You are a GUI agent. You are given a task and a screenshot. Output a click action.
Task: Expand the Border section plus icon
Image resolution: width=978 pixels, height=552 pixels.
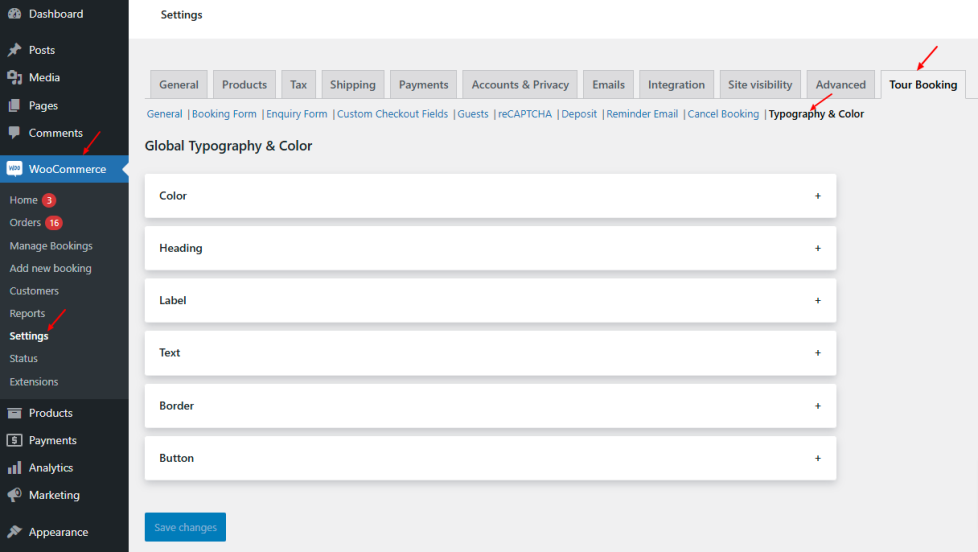[x=817, y=406]
